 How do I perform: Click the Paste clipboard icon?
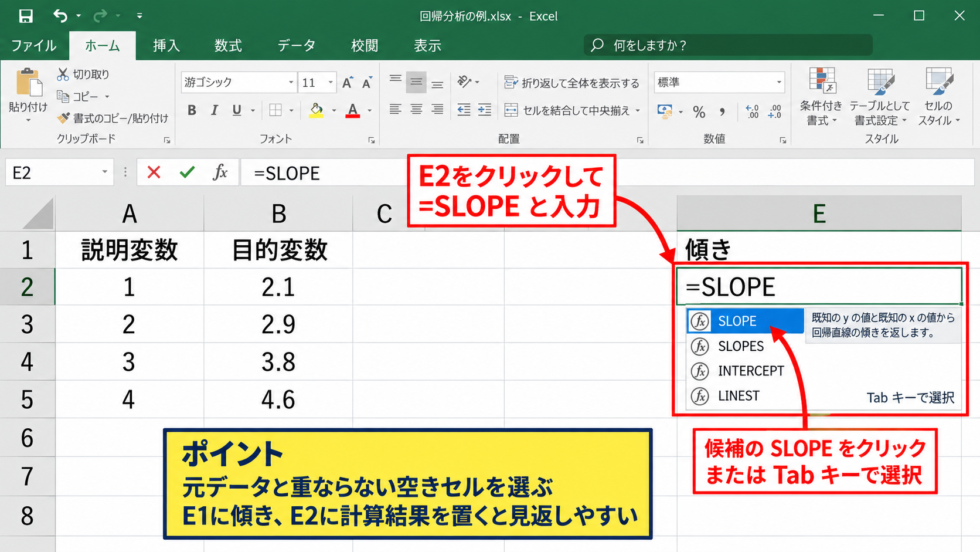coord(29,83)
